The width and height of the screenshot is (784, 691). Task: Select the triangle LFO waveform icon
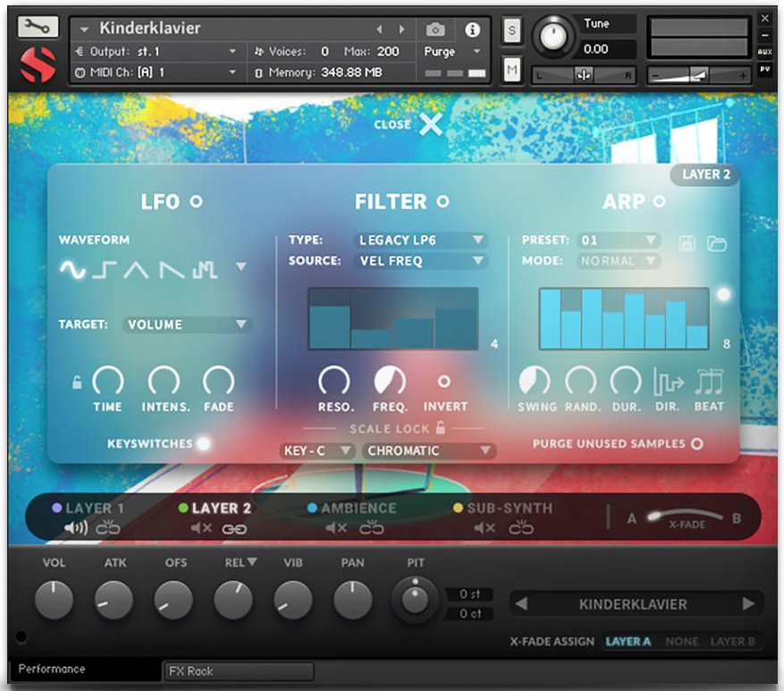(136, 270)
